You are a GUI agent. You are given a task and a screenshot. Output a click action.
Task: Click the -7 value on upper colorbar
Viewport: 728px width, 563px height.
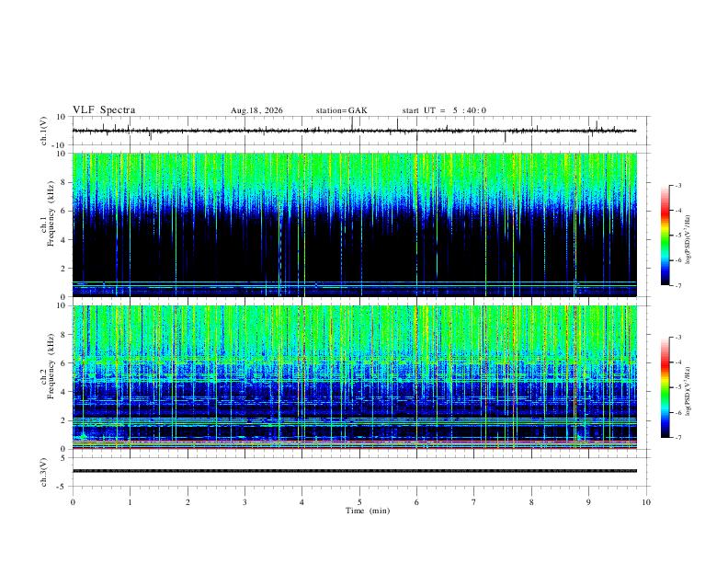coord(678,286)
